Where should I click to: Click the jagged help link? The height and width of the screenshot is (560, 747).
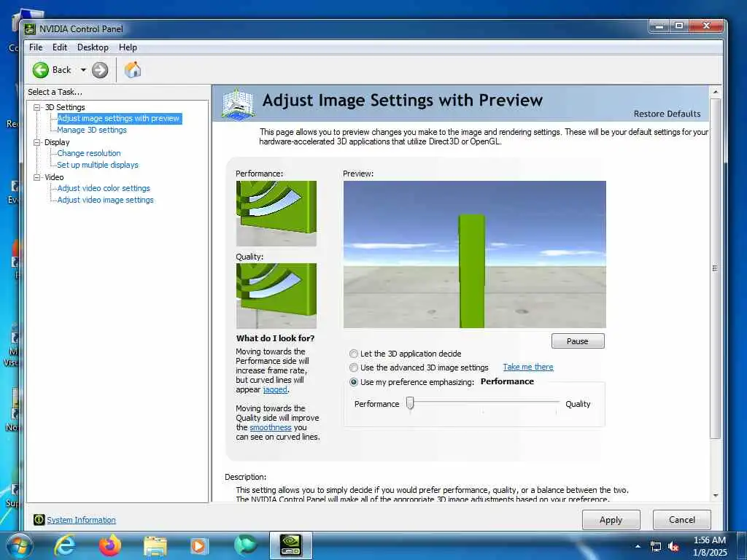[x=275, y=389]
